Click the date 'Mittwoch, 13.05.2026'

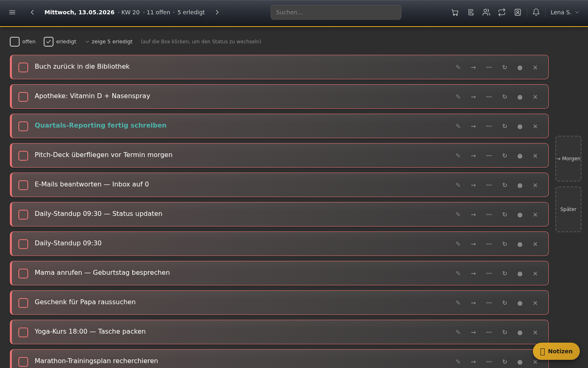click(79, 12)
